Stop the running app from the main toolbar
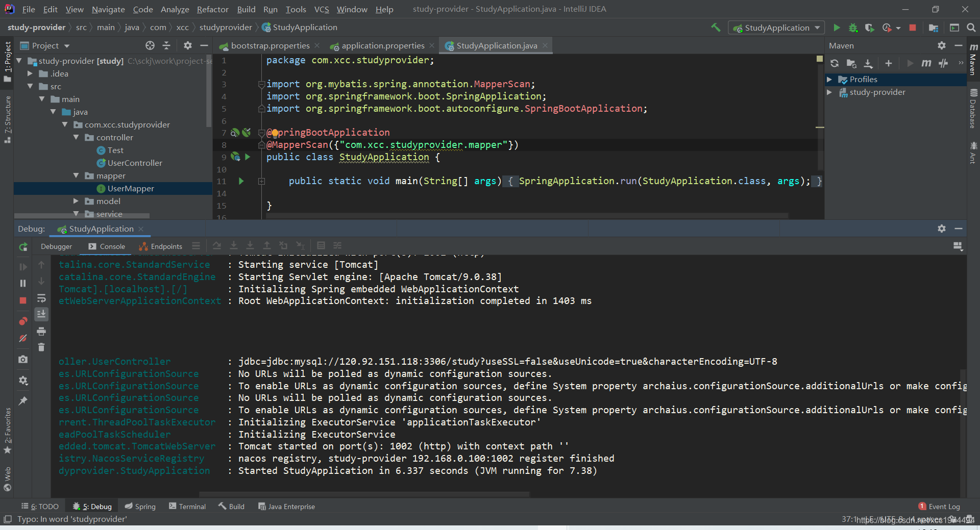 click(x=913, y=28)
